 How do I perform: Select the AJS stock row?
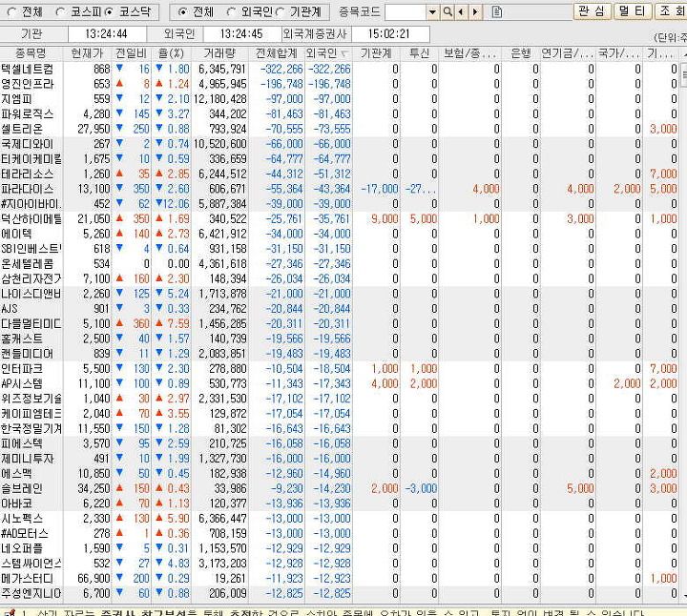pyautogui.click(x=339, y=309)
